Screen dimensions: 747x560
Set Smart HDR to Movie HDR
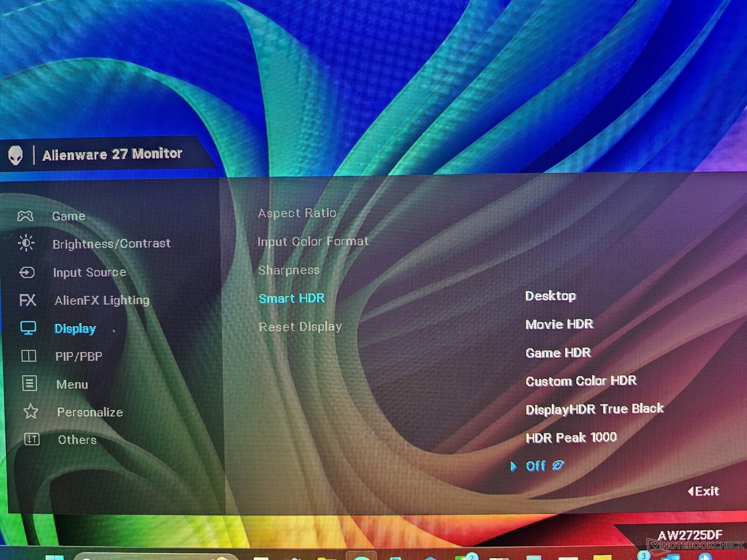pyautogui.click(x=559, y=324)
